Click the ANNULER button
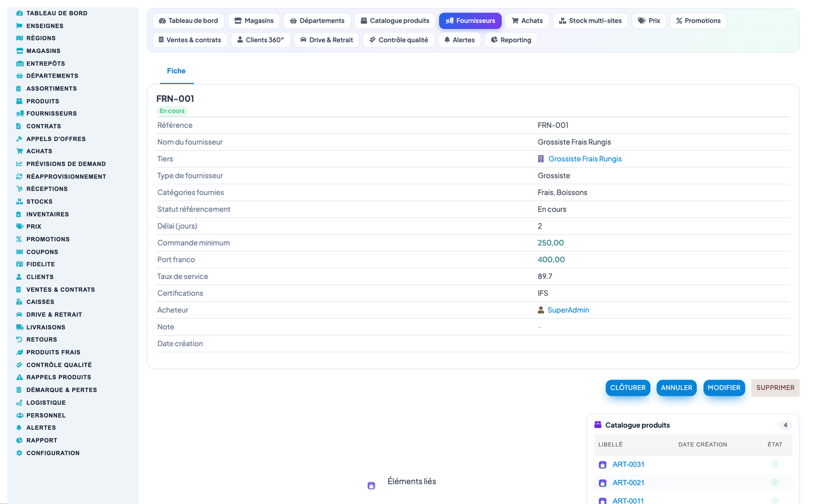Screen dimensions: 815x504 tap(676, 388)
